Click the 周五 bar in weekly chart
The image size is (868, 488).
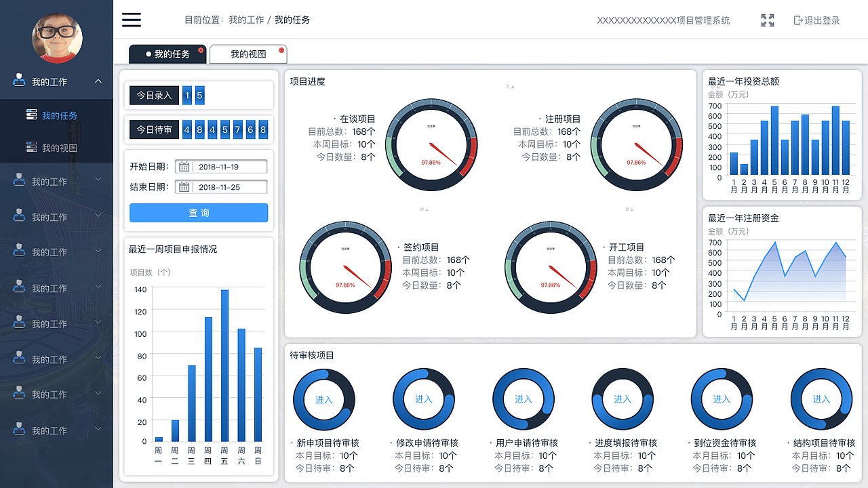tap(224, 366)
